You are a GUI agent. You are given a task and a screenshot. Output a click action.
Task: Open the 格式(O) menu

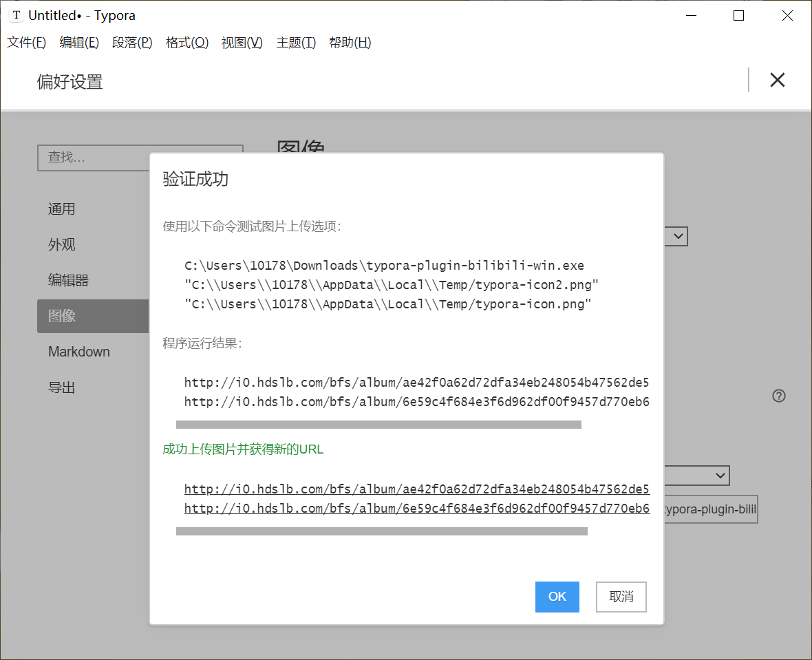[x=187, y=43]
